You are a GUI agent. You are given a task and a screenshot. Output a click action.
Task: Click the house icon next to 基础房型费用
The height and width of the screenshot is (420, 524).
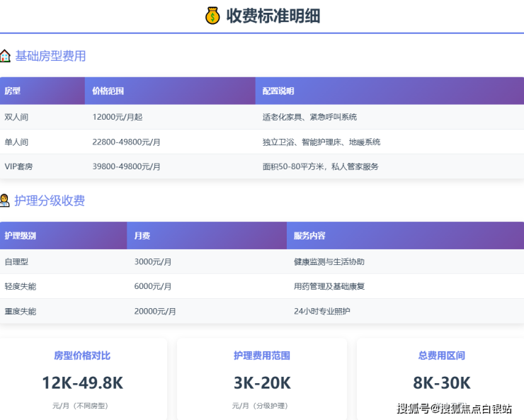[5, 56]
